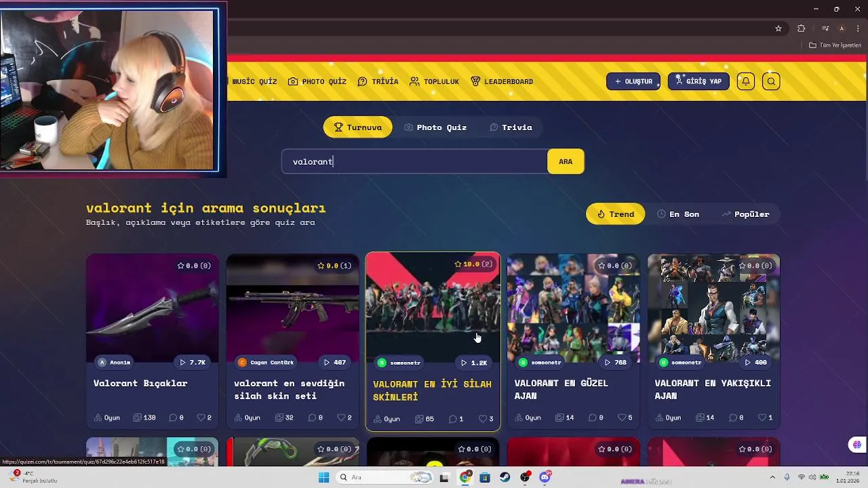Click the Oyun category on Valorant Bıçaklar card
The width and height of the screenshot is (868, 488).
(x=107, y=418)
